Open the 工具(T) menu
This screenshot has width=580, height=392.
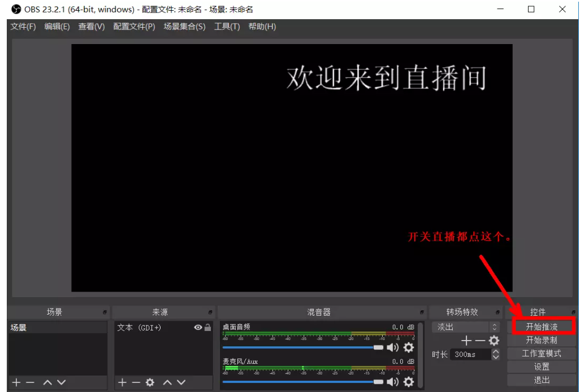pos(227,27)
